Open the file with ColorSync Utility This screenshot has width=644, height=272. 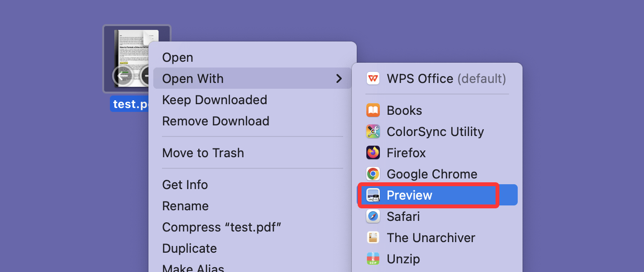(437, 132)
